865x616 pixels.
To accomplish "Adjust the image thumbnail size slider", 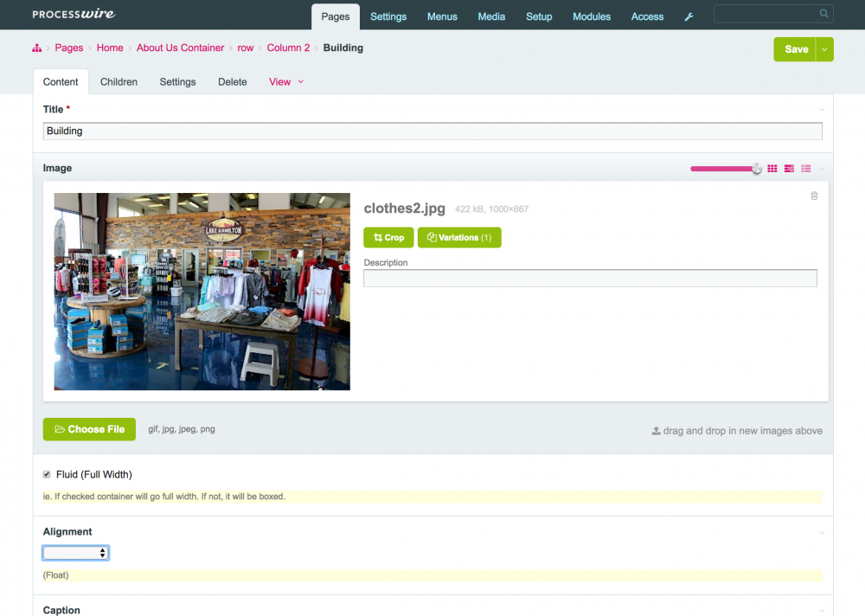I will coord(756,169).
